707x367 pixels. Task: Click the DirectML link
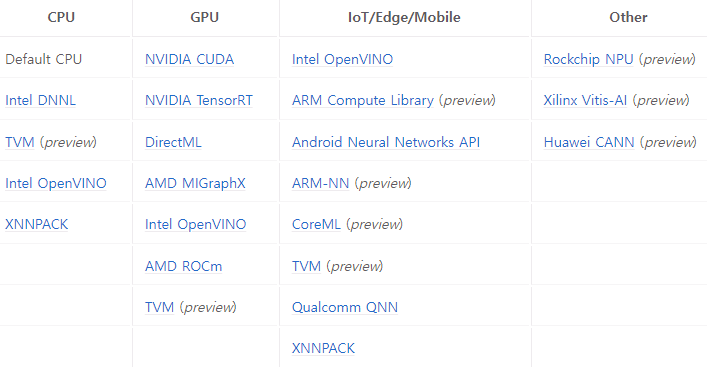(173, 142)
